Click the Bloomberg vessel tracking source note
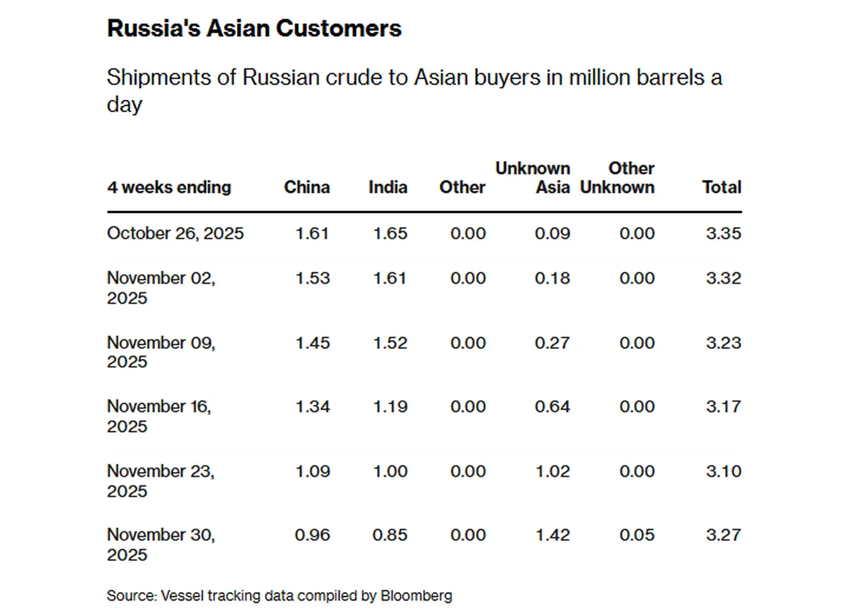 coord(279,595)
